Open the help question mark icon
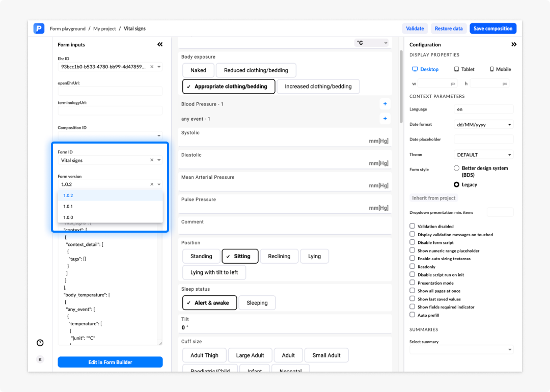 click(40, 343)
